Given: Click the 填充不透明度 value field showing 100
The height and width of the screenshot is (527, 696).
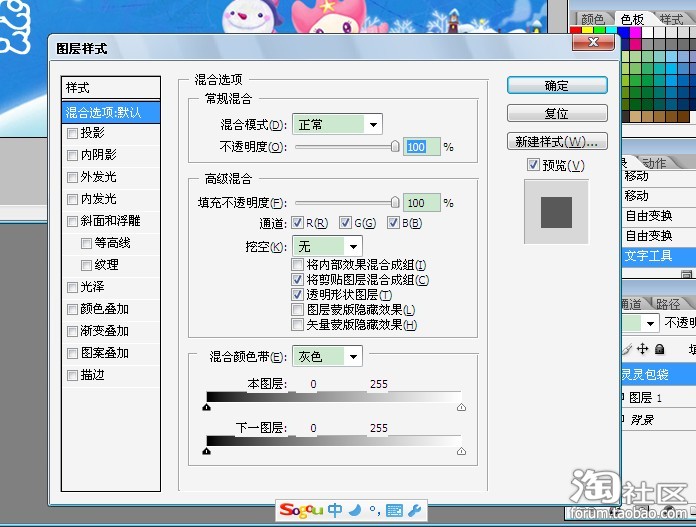Looking at the screenshot, I should click(x=422, y=203).
